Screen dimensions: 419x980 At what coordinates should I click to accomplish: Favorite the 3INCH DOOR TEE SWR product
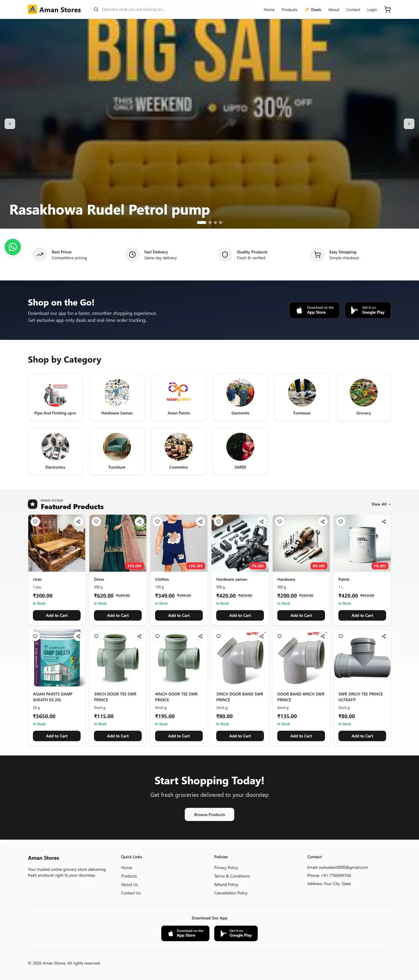point(96,636)
